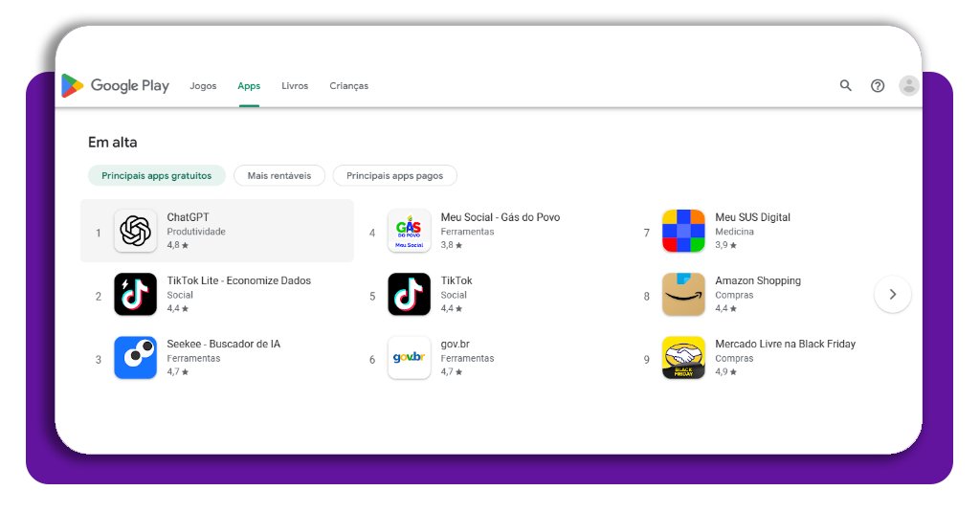Open the help question mark icon
980x513 pixels.
click(878, 85)
